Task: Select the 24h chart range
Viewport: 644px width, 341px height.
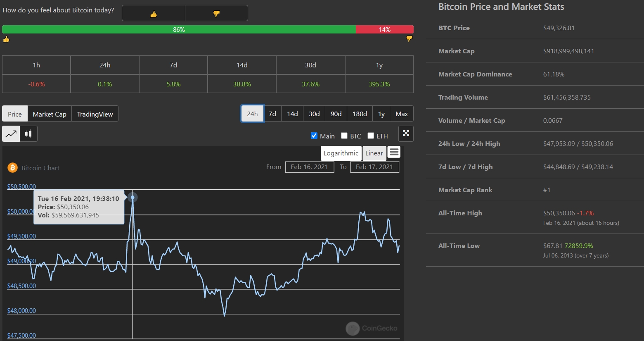Action: click(252, 114)
